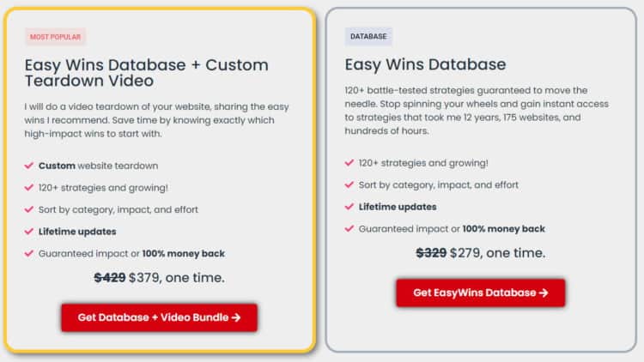The image size is (644, 362).
Task: Click checkmark beside Lifetime updates in database card
Action: [349, 207]
